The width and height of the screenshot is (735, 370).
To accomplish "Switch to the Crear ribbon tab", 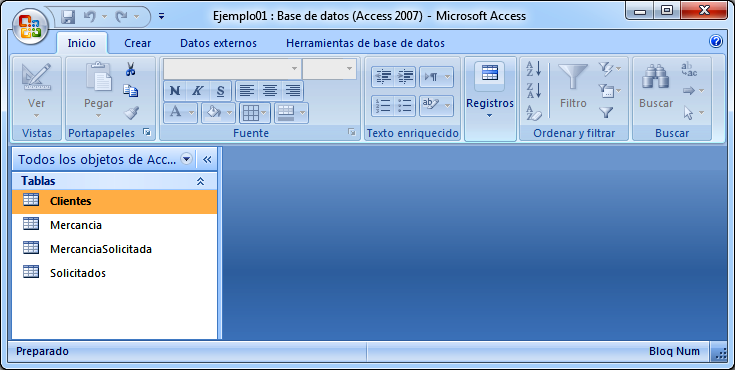I will coord(137,43).
